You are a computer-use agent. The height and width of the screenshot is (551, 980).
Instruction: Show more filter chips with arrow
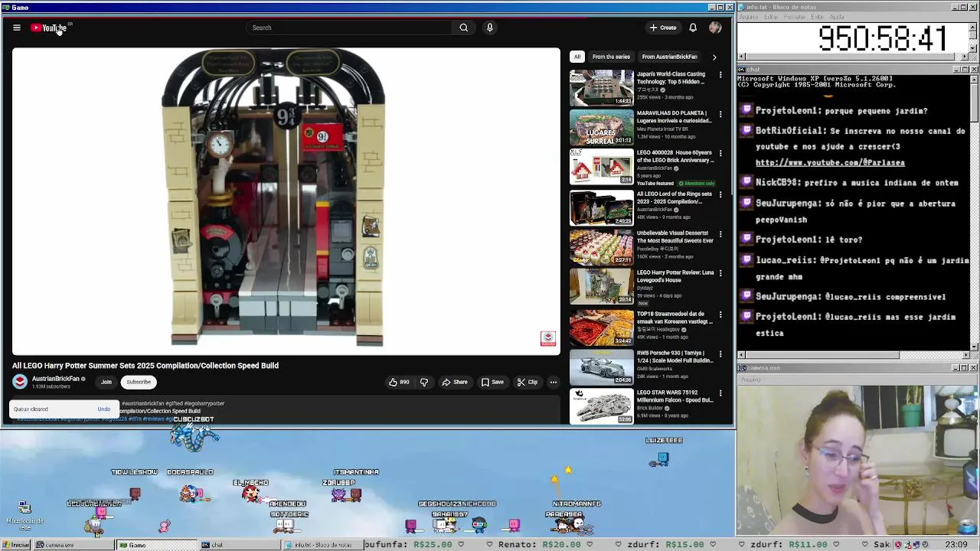tap(714, 57)
